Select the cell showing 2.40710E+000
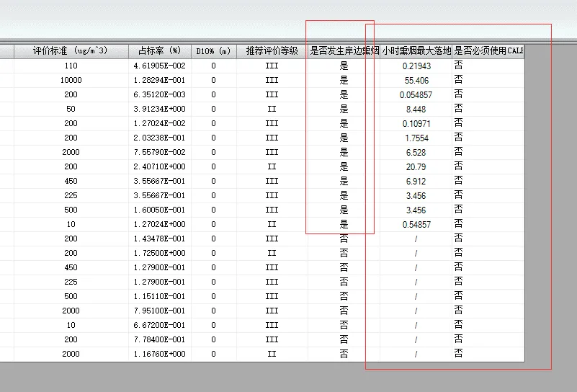This screenshot has height=392, width=577. [x=160, y=166]
